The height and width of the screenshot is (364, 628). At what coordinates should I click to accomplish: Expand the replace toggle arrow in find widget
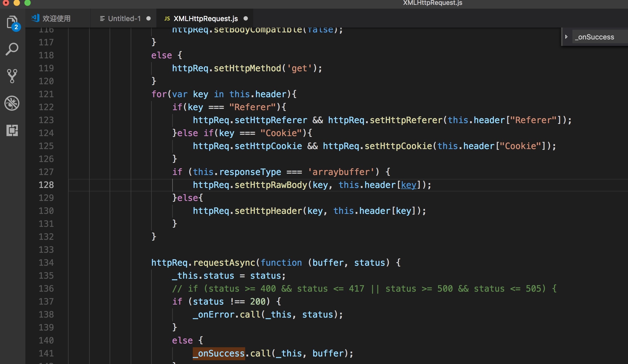pos(566,37)
